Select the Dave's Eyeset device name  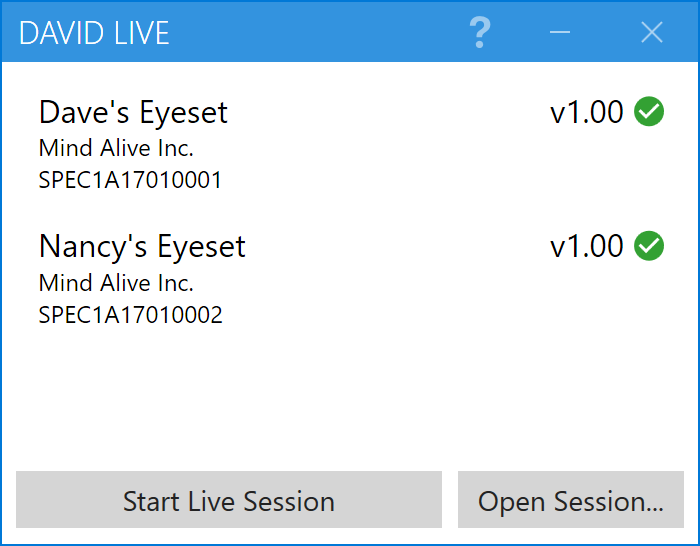coord(133,112)
